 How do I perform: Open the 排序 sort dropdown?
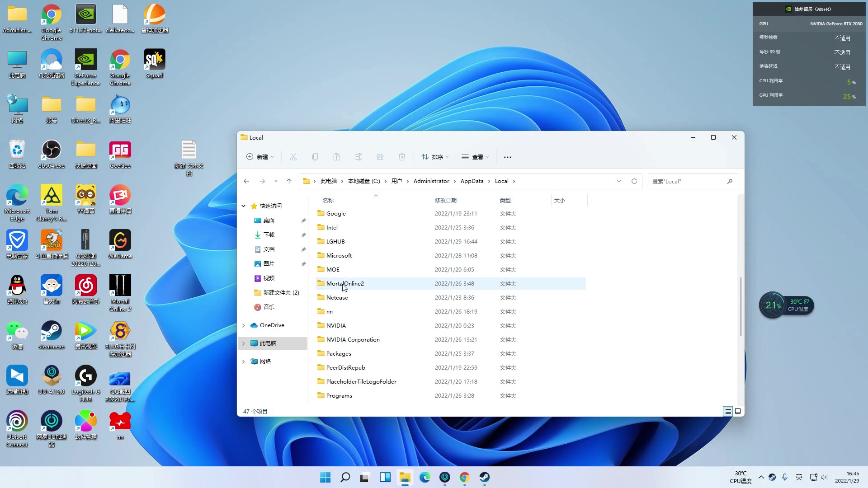tap(435, 157)
